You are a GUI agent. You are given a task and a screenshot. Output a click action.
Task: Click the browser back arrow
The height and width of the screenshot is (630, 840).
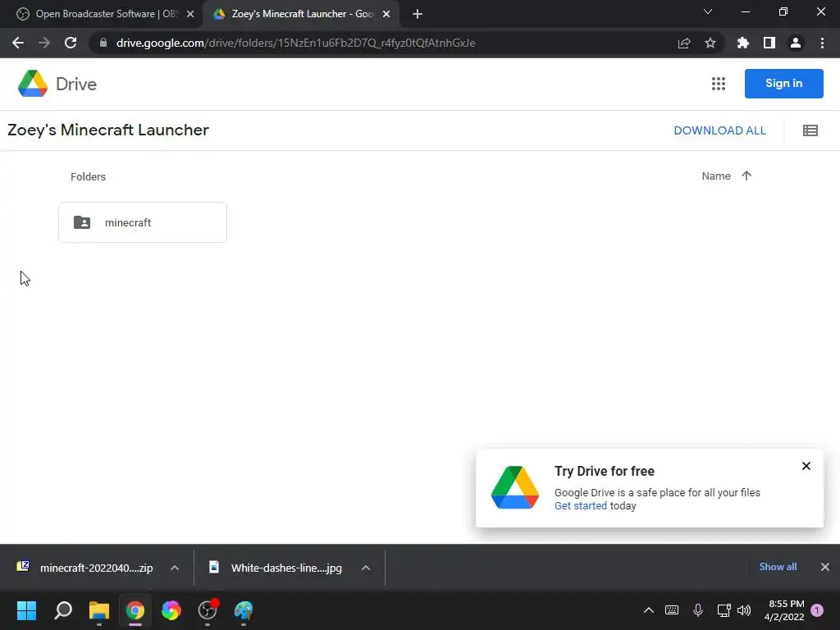click(18, 43)
